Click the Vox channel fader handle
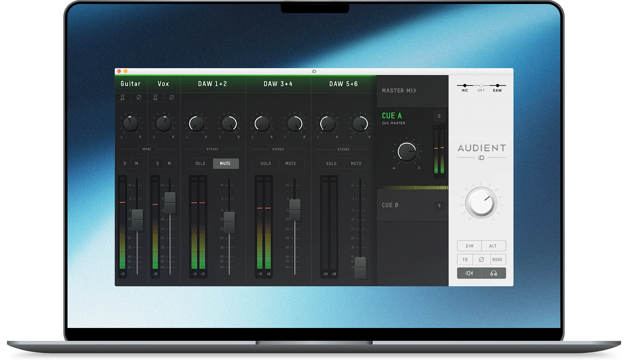Image resolution: width=628 pixels, height=364 pixels. 170,203
